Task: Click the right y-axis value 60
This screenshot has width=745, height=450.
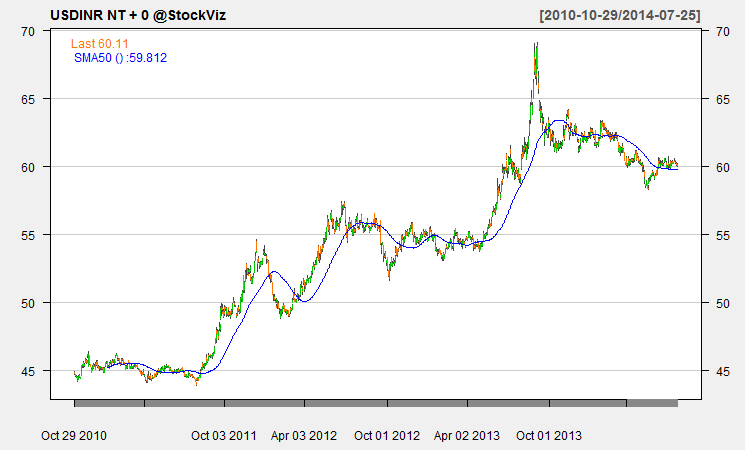Action: pyautogui.click(x=723, y=167)
